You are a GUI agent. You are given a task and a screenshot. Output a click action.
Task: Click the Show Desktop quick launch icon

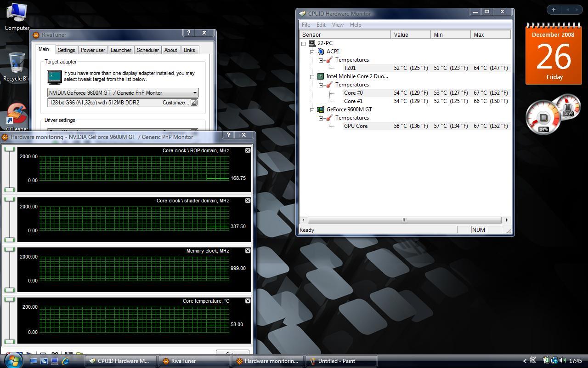coord(34,361)
